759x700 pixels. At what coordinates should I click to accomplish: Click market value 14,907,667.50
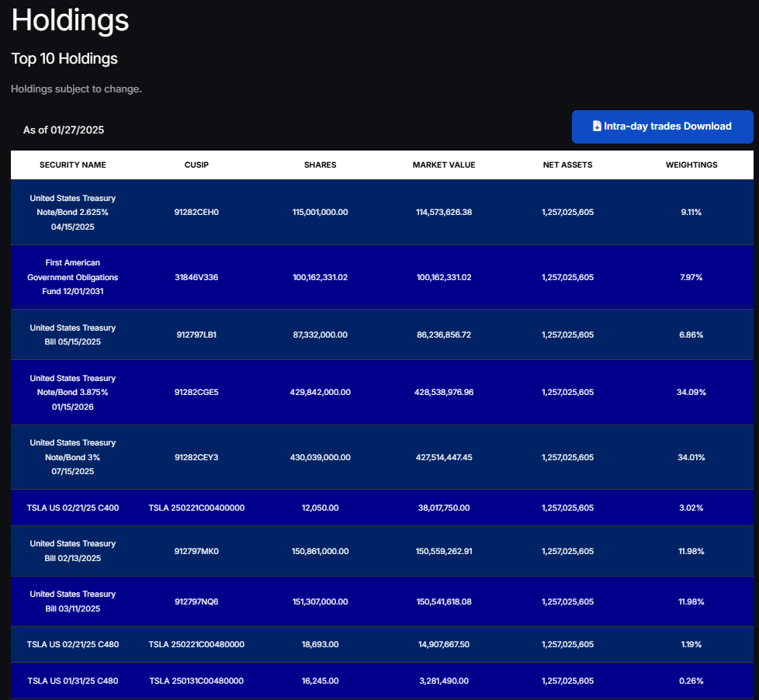tap(444, 644)
